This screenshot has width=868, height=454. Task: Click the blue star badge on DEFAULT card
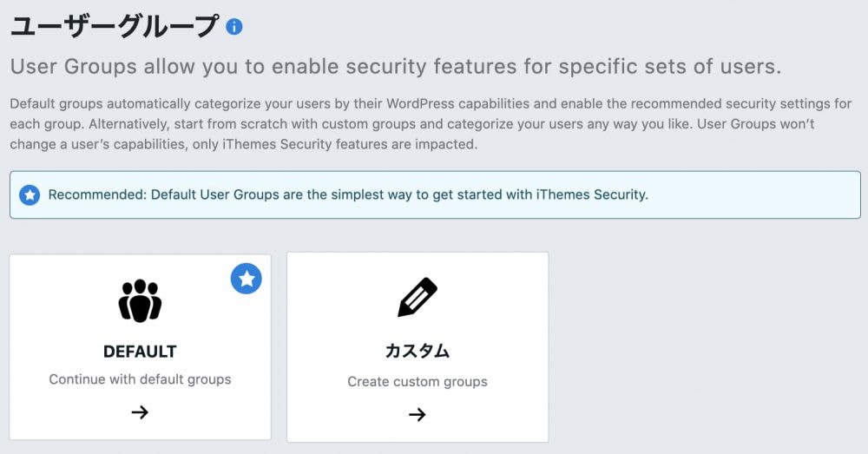[x=247, y=279]
